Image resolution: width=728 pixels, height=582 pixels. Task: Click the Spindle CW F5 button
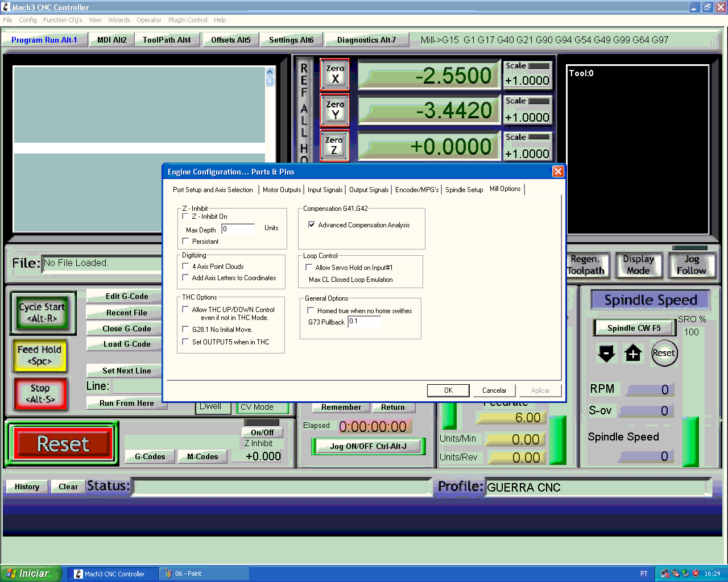click(x=634, y=328)
